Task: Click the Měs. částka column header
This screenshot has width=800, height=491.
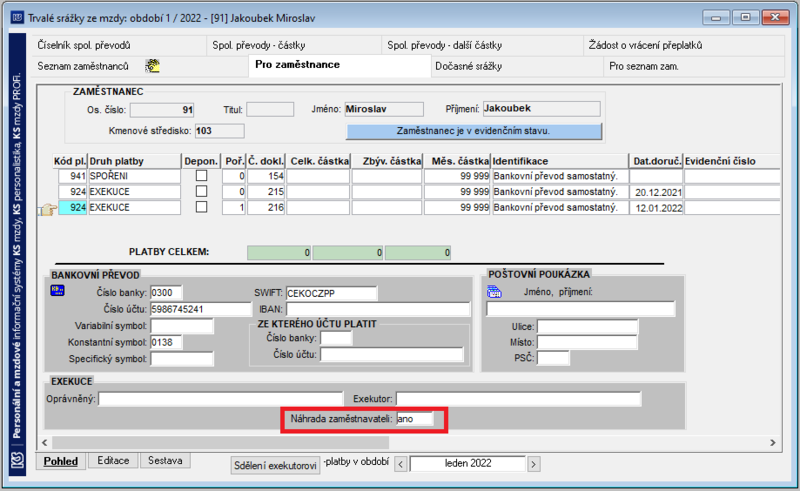Action: coord(457,161)
